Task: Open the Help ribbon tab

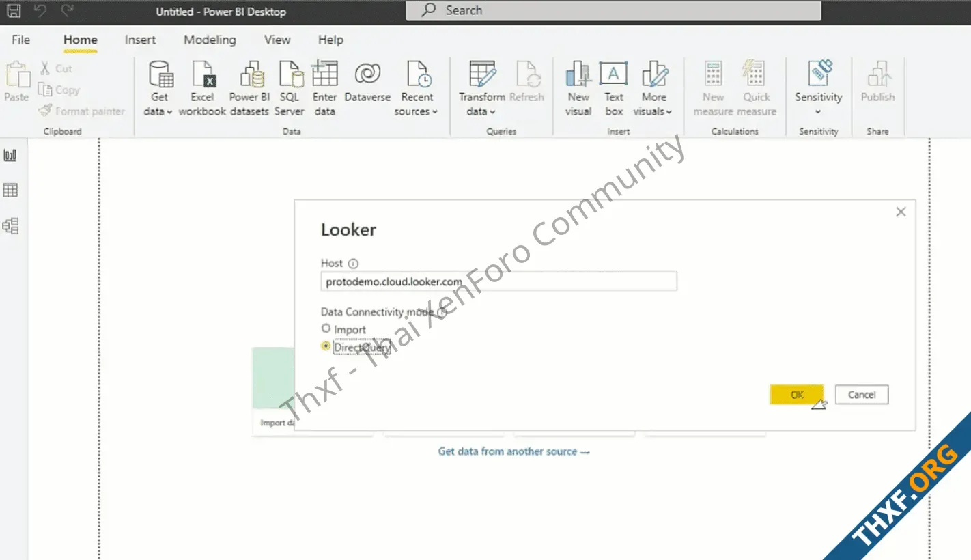Action: (330, 40)
